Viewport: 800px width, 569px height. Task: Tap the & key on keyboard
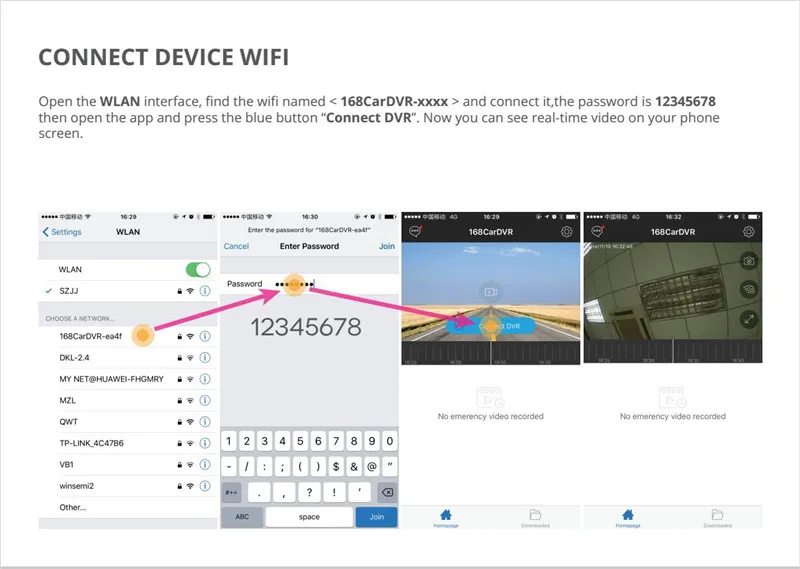pyautogui.click(x=354, y=466)
